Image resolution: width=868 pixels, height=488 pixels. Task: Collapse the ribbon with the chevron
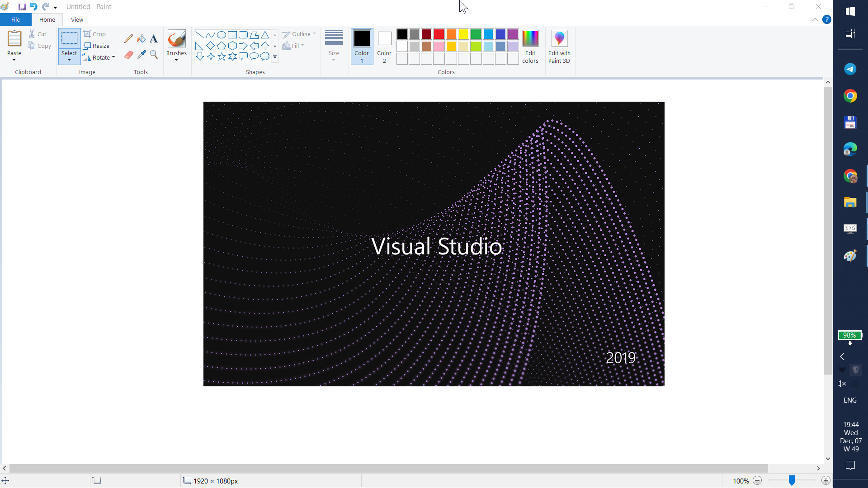[x=815, y=19]
